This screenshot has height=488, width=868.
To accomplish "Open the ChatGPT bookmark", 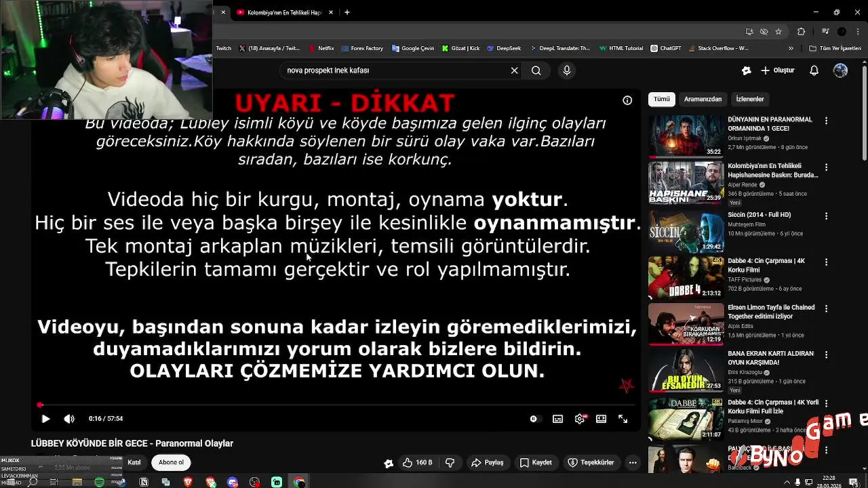I will (666, 49).
